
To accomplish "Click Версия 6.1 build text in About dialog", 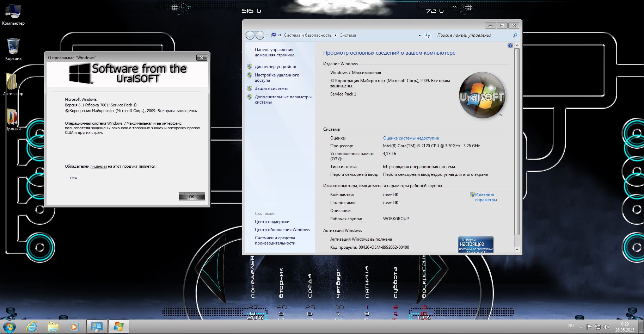I will 100,105.
